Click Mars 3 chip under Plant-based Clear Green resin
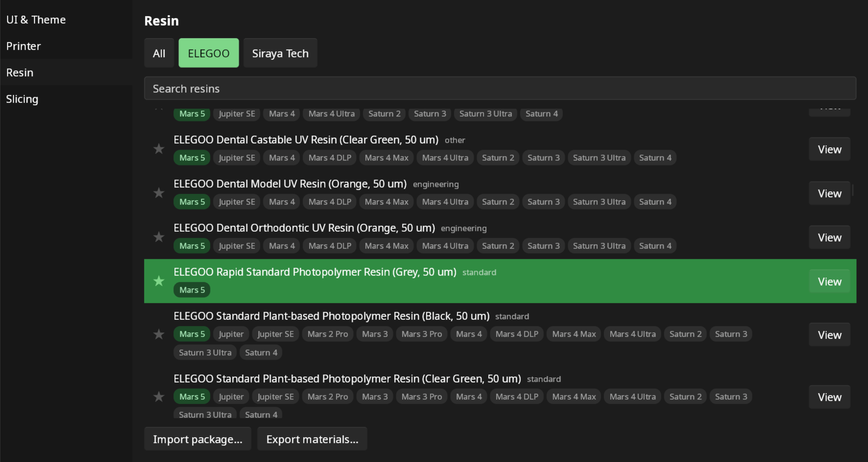 pos(375,397)
